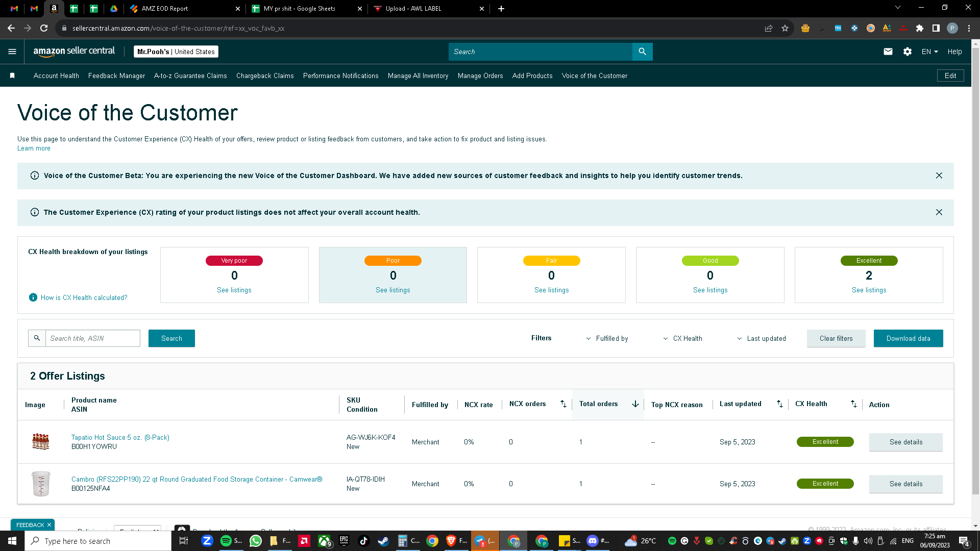Open the mail messages icon
Screen dimensions: 980x551
coord(888,52)
